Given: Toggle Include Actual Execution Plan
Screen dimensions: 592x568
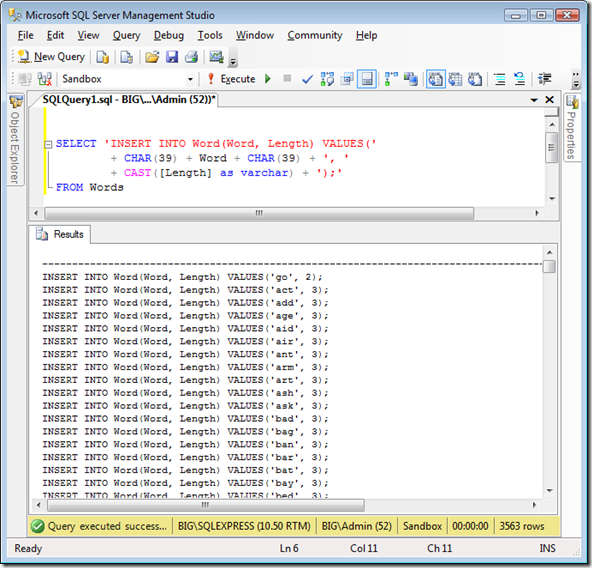Looking at the screenshot, I should click(391, 79).
